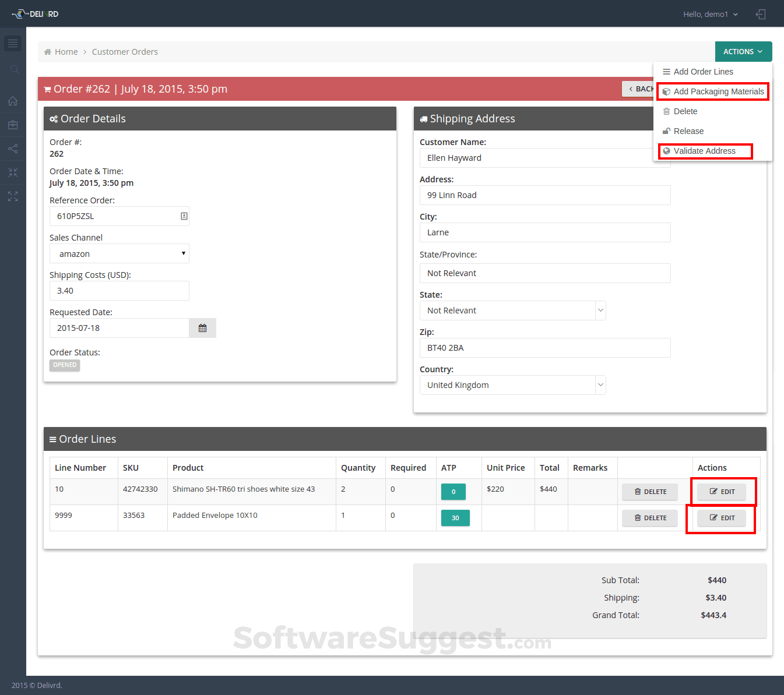Select the search icon in the sidebar
This screenshot has height=695, width=784.
[x=13, y=69]
